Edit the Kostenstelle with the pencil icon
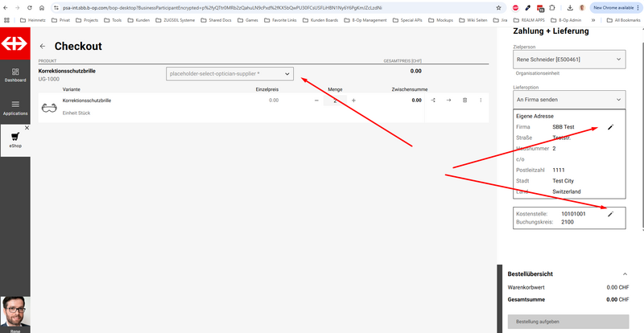The image size is (644, 333). click(x=610, y=214)
